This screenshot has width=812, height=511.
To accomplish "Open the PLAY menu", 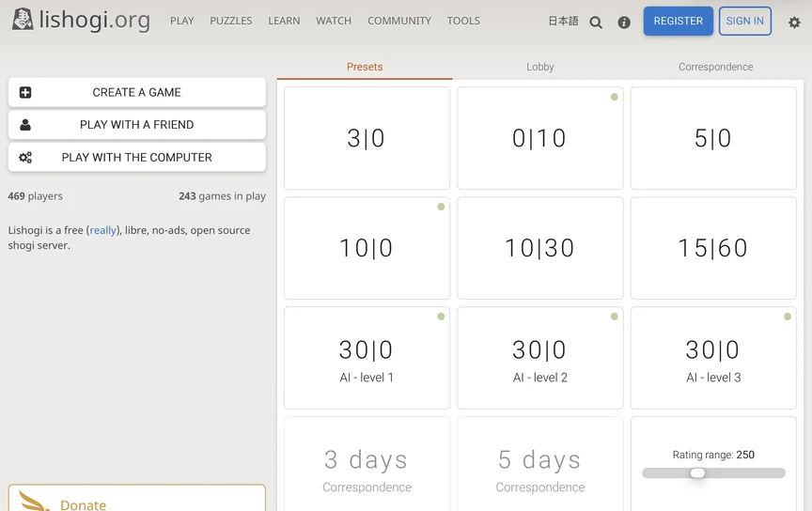I will pos(181,21).
